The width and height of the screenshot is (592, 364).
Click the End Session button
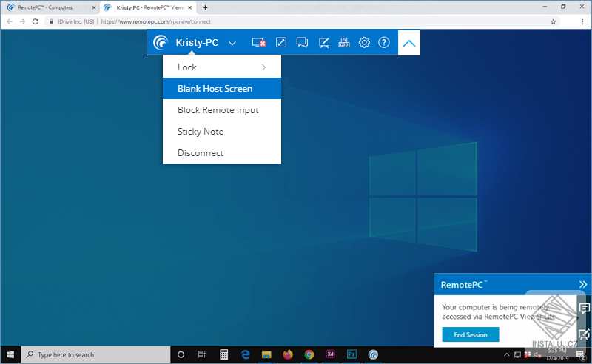pyautogui.click(x=471, y=334)
